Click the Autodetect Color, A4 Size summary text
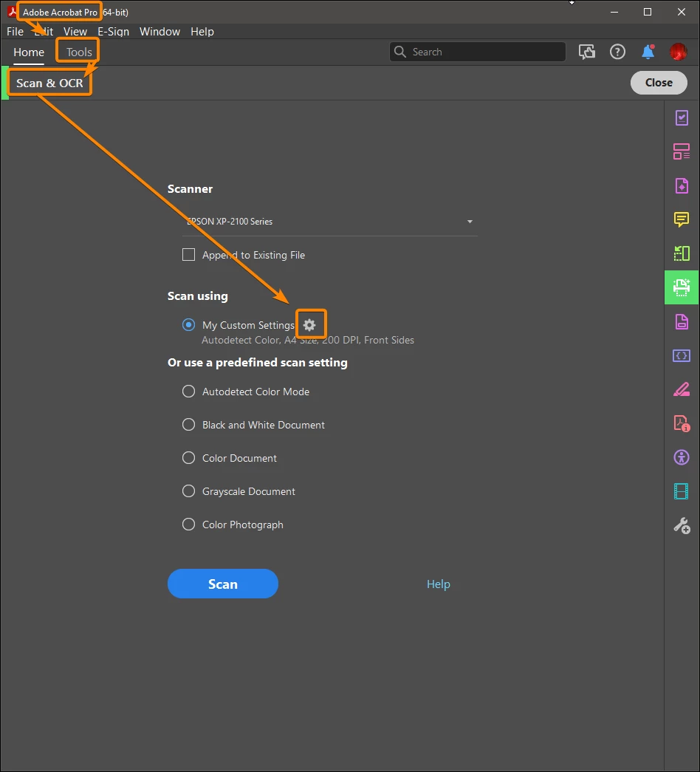Viewport: 700px width, 772px height. tap(308, 341)
